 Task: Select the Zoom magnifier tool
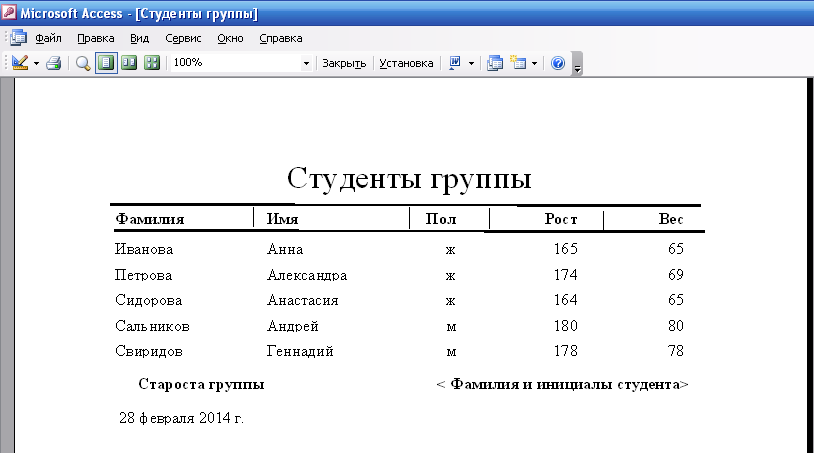click(83, 63)
